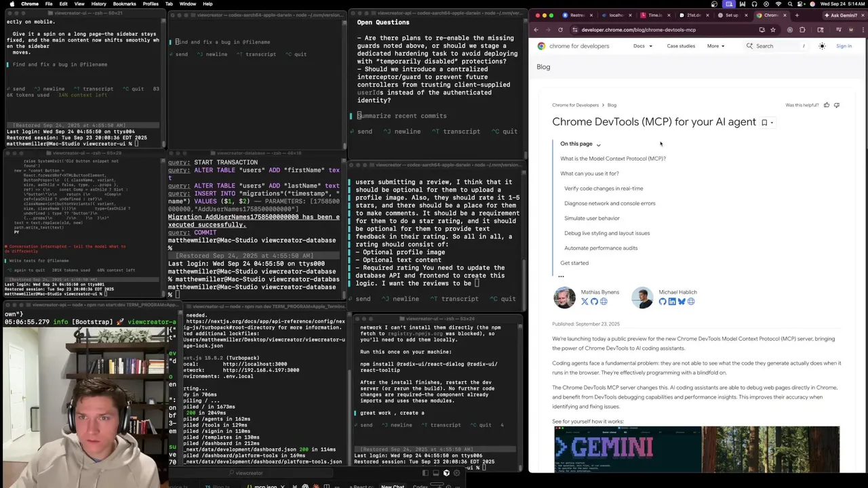
Task: Click chrome for developers logo
Action: tap(573, 46)
